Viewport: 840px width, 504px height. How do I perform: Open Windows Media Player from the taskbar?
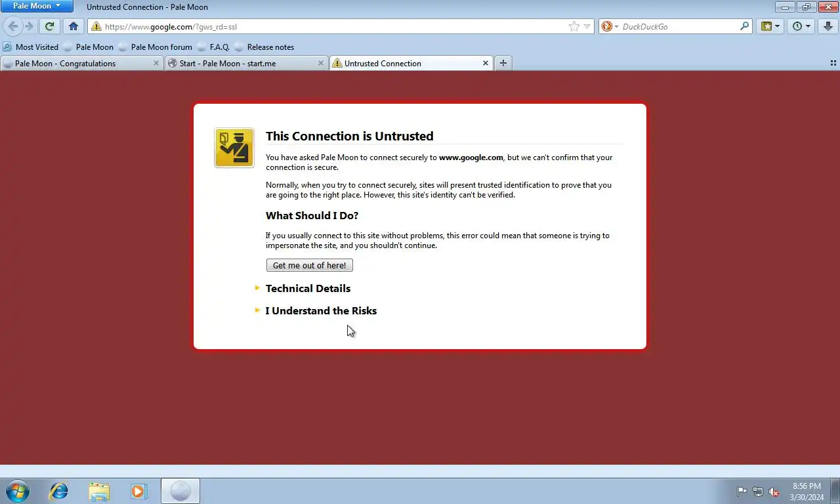[x=138, y=491]
